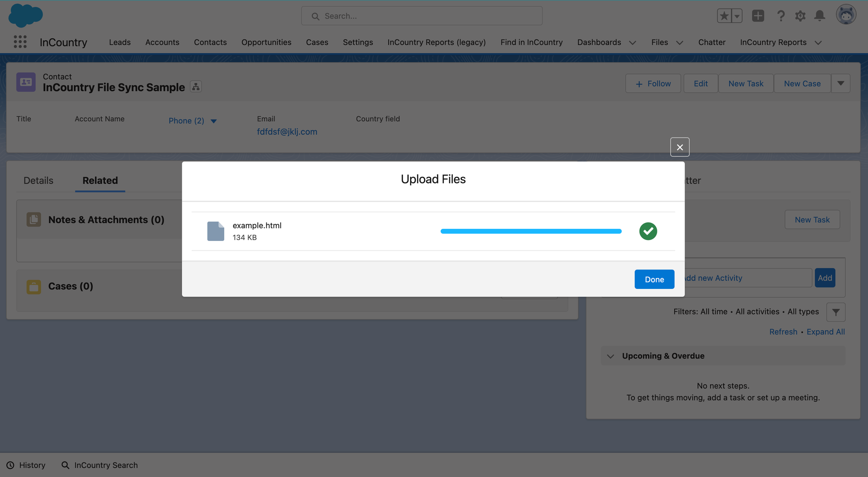
Task: Open the Favorites list dropdown arrow
Action: [x=737, y=16]
